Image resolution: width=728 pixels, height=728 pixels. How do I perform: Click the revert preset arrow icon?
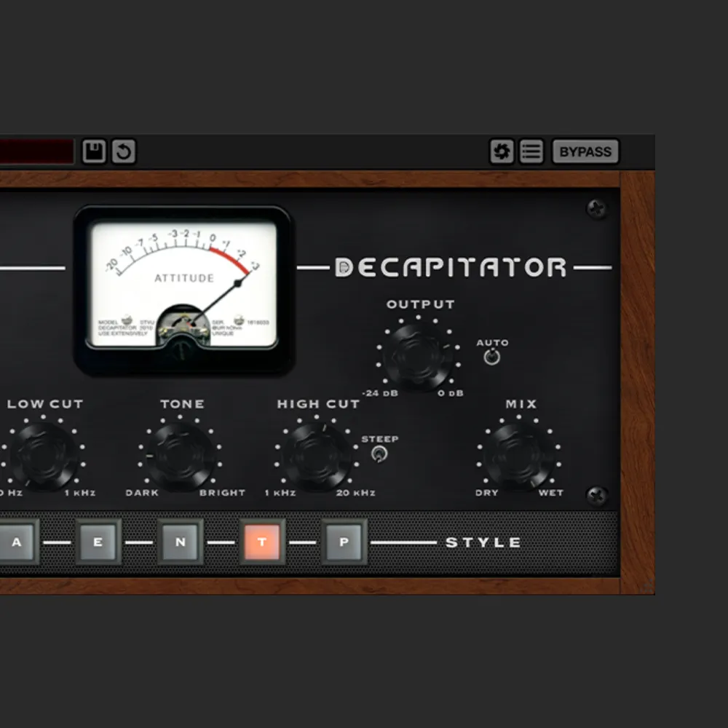point(123,152)
